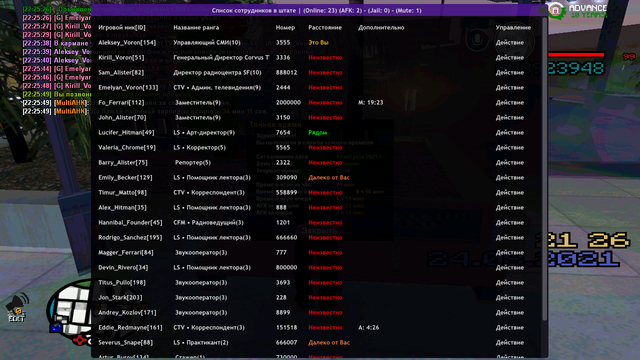Click Действие for Sam_Alister[82]

509,73
